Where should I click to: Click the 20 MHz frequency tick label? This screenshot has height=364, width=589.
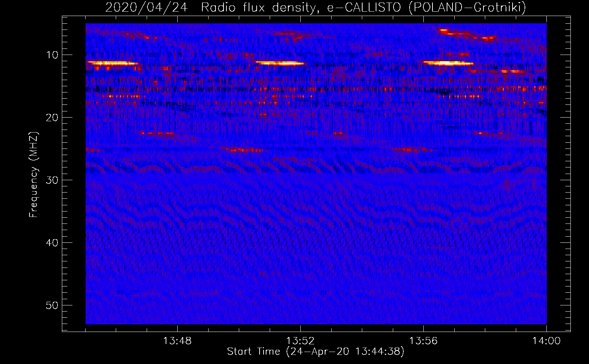[x=52, y=118]
